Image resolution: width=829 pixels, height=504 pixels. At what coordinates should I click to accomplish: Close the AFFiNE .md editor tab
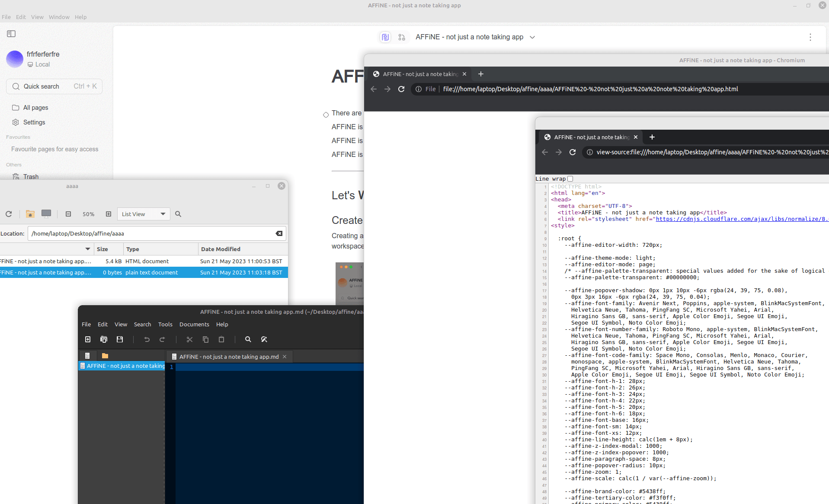tap(285, 357)
